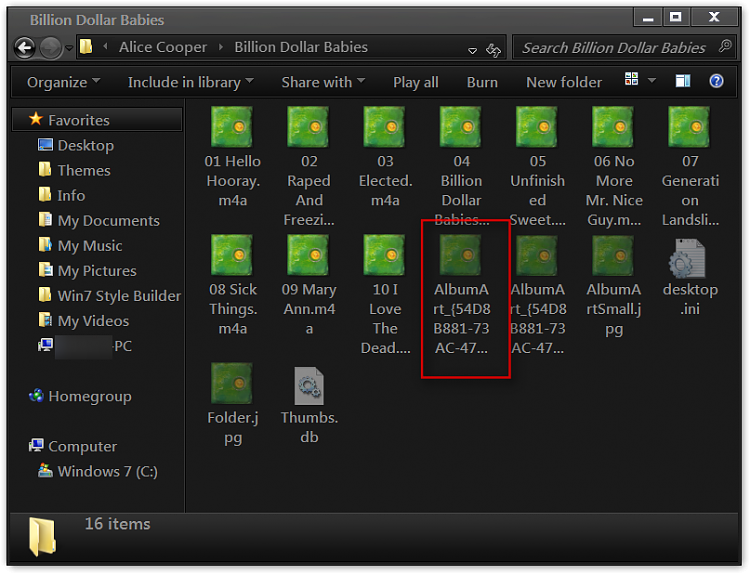This screenshot has width=750, height=574.
Task: Click the 16 items status text
Action: [x=117, y=524]
